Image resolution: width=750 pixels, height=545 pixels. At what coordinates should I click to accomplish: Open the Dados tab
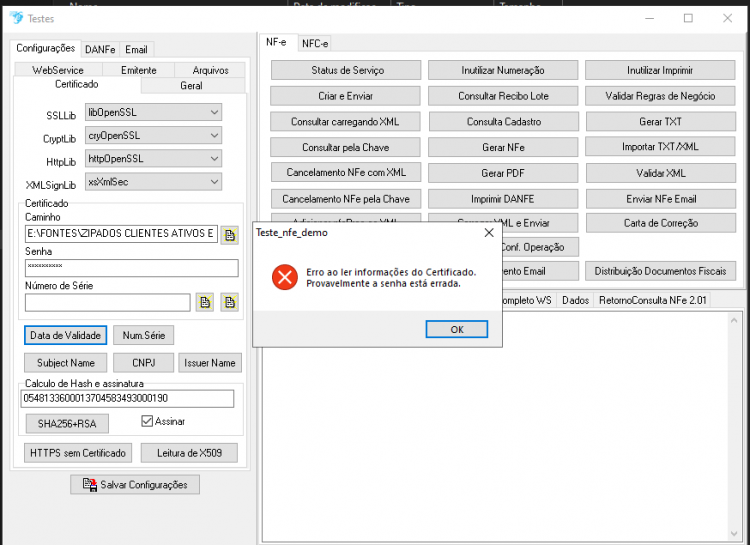click(x=575, y=300)
